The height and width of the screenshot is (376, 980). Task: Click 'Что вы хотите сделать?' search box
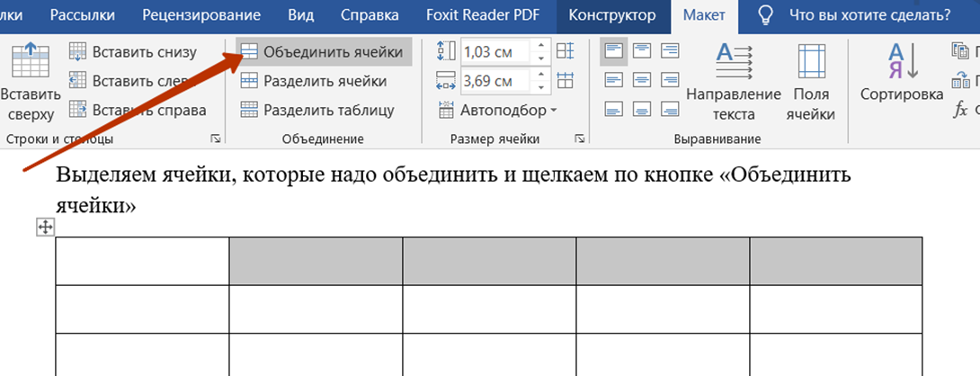point(871,14)
